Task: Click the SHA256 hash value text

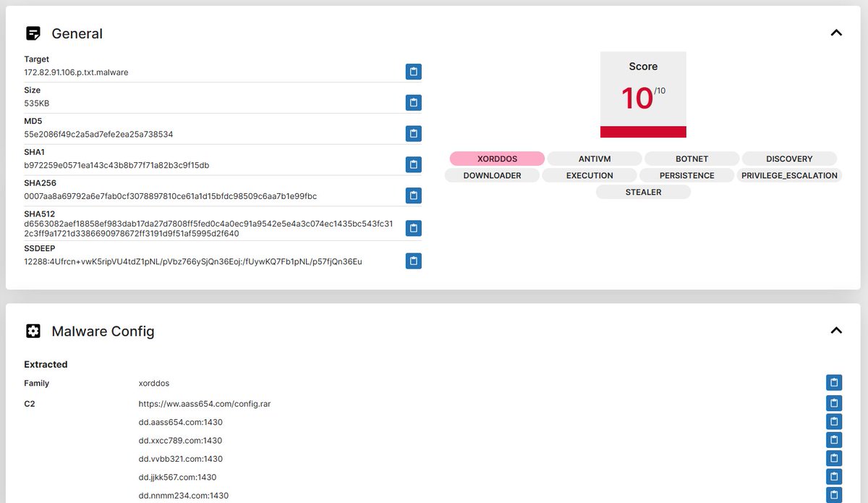Action: point(170,196)
